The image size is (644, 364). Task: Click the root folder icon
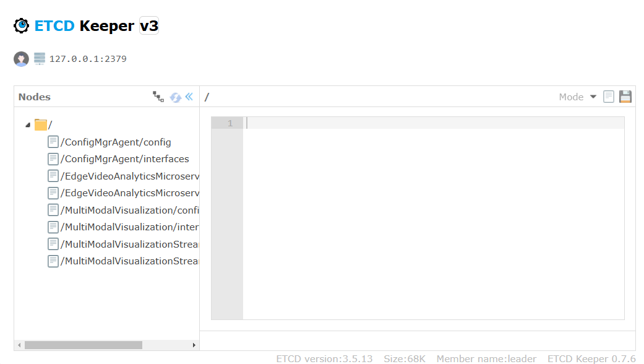click(x=41, y=124)
